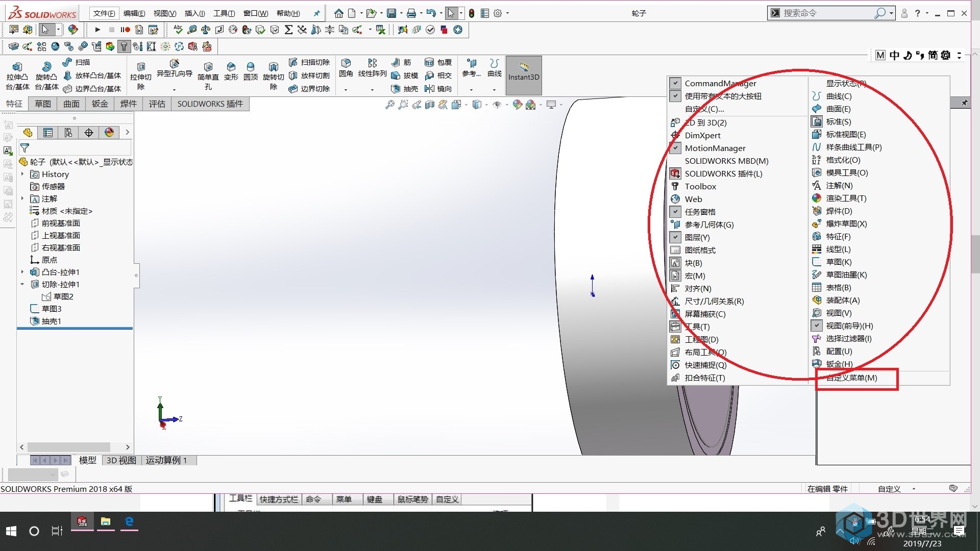Expand the 凸台-拉伸1 feature node
980x551 pixels.
click(x=22, y=272)
